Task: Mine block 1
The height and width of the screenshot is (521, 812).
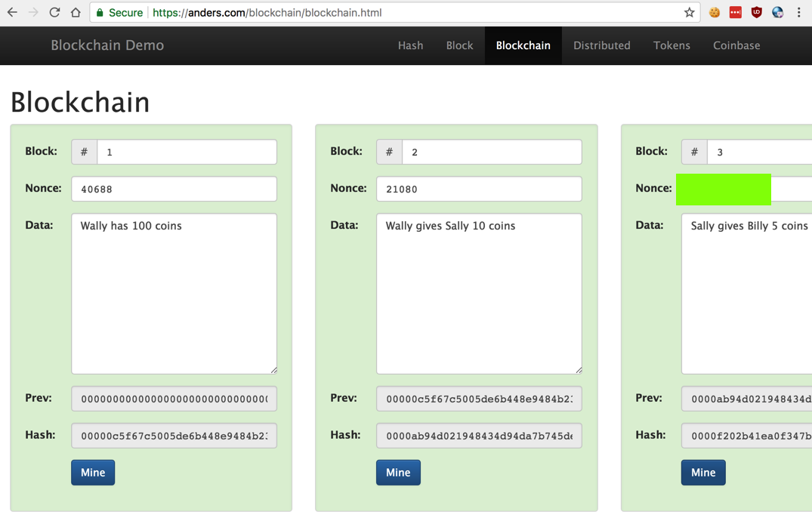Action: tap(93, 473)
